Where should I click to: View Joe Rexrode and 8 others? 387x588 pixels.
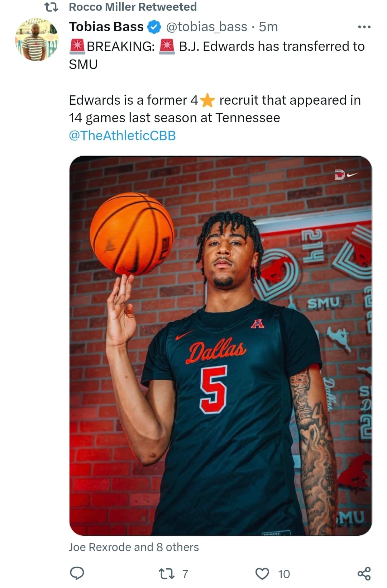134,547
